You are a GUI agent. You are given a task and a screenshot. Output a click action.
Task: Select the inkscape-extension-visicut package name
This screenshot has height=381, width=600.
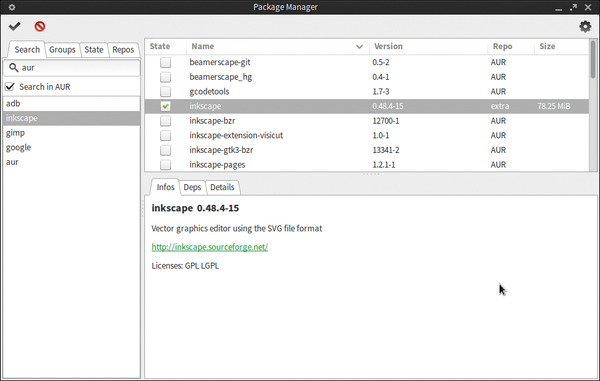tap(236, 135)
